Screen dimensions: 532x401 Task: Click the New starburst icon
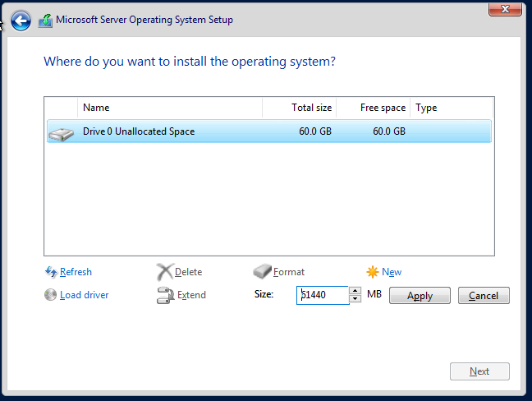pos(372,272)
